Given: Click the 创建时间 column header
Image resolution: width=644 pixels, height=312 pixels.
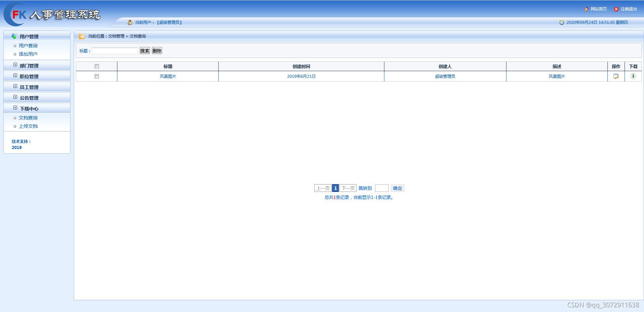Looking at the screenshot, I should (301, 66).
